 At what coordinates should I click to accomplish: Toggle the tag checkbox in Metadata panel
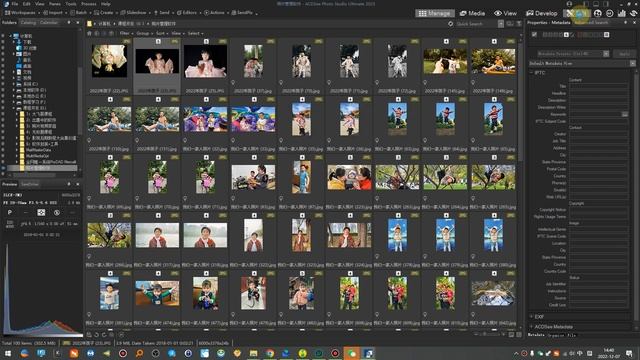(534, 35)
